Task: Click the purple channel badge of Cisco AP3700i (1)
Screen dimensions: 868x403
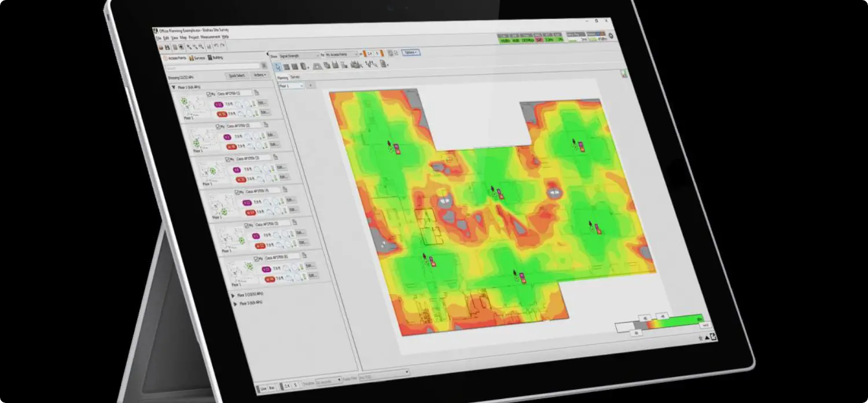Action: pyautogui.click(x=219, y=104)
